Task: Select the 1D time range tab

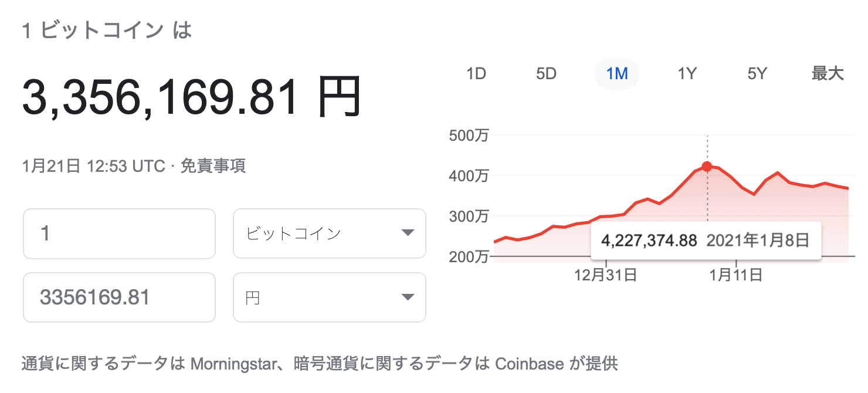Action: click(x=476, y=74)
